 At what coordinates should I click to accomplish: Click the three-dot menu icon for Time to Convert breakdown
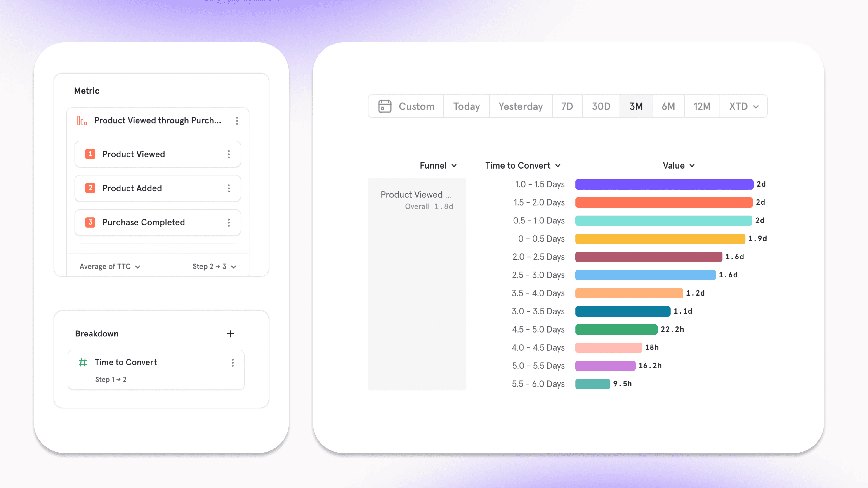point(233,362)
